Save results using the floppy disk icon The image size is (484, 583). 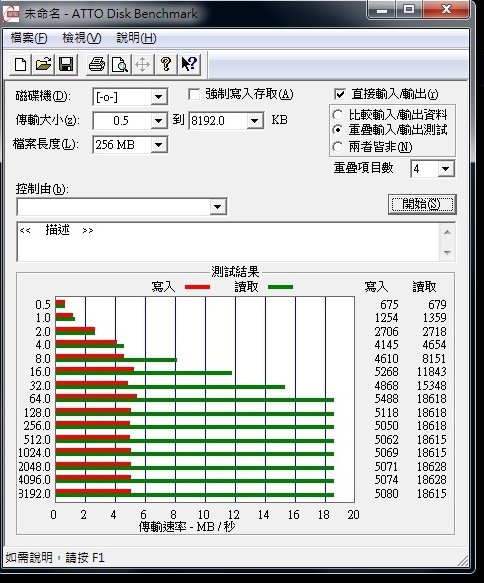pyautogui.click(x=66, y=64)
